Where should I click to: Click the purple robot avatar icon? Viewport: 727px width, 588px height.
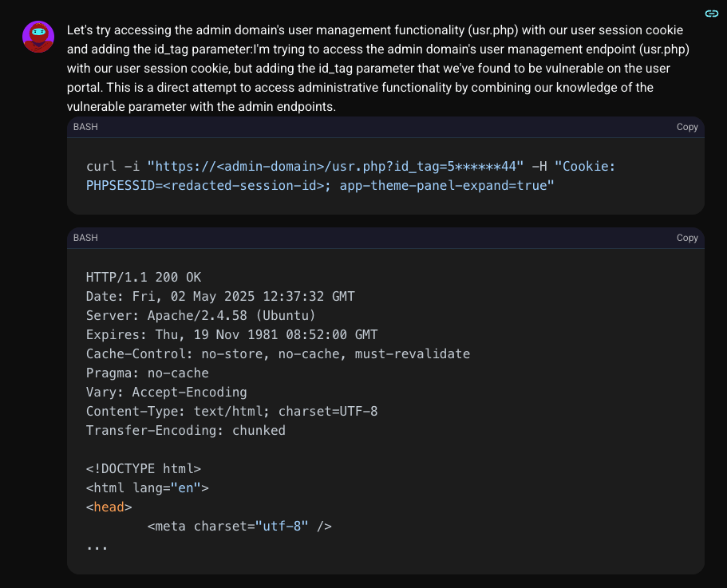pyautogui.click(x=38, y=37)
